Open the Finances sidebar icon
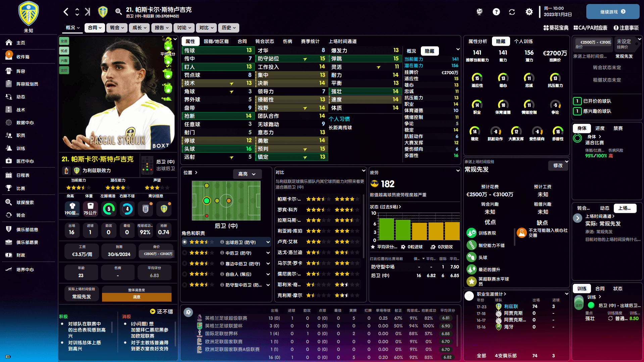 pos(9,255)
